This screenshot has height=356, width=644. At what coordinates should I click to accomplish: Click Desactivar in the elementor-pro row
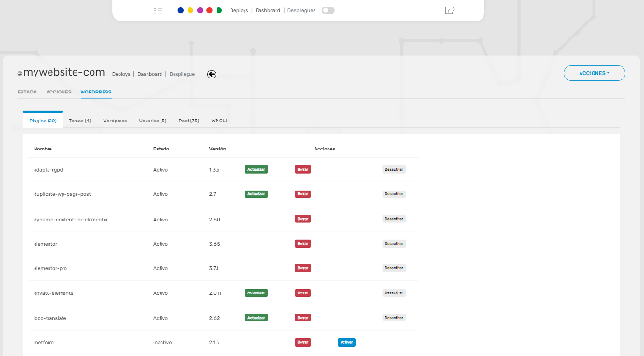click(x=394, y=268)
